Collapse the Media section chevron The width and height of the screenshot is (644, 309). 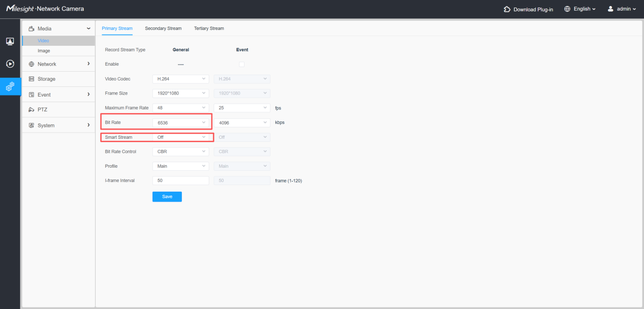[89, 28]
